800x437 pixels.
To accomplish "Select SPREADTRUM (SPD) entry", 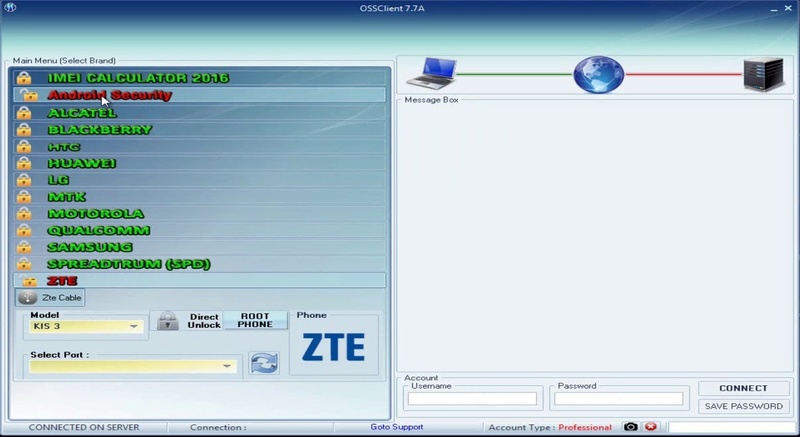I will [199, 264].
